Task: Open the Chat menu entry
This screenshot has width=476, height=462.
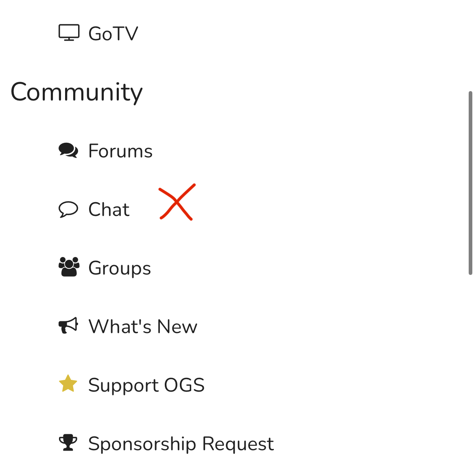Action: click(109, 210)
